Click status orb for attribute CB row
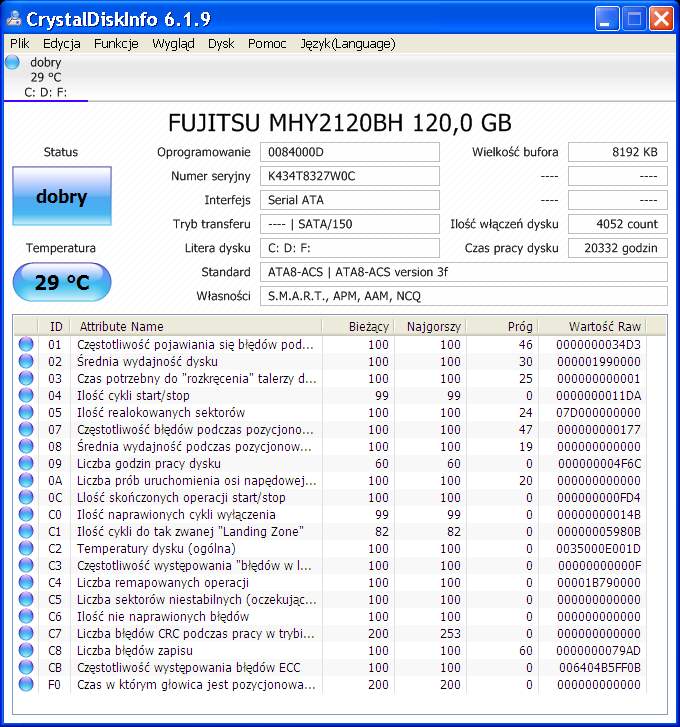 (x=26, y=667)
